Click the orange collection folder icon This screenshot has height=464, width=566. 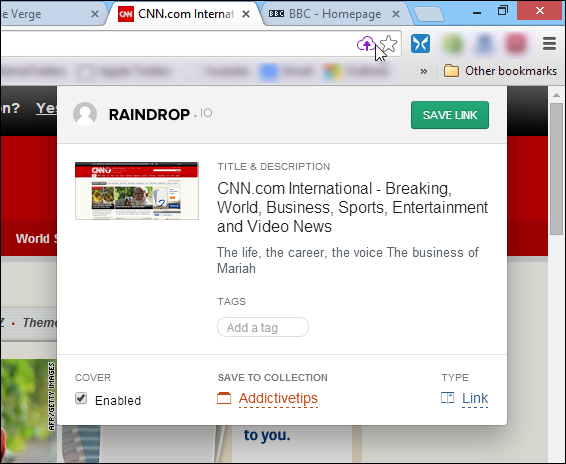coord(224,398)
